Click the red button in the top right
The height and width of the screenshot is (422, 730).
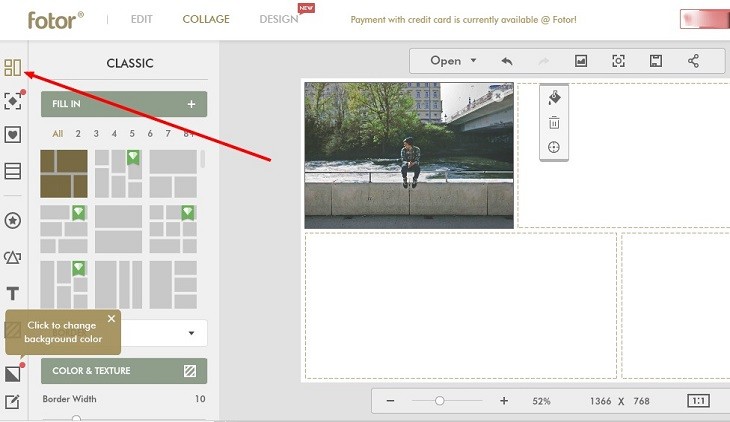[705, 19]
